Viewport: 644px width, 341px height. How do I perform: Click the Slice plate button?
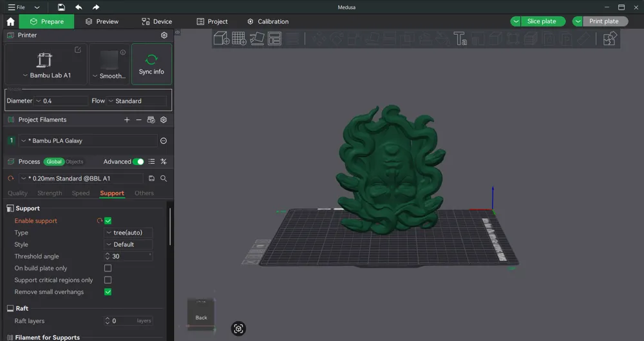543,21
